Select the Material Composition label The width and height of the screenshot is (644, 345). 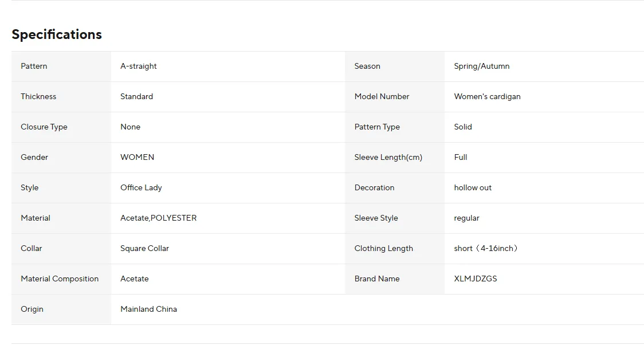click(x=60, y=279)
